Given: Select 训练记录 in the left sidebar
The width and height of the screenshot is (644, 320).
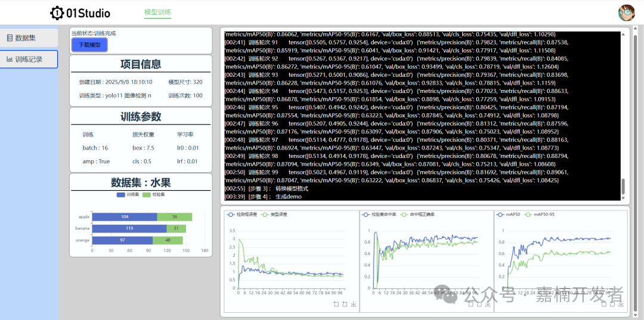Looking at the screenshot, I should (29, 59).
